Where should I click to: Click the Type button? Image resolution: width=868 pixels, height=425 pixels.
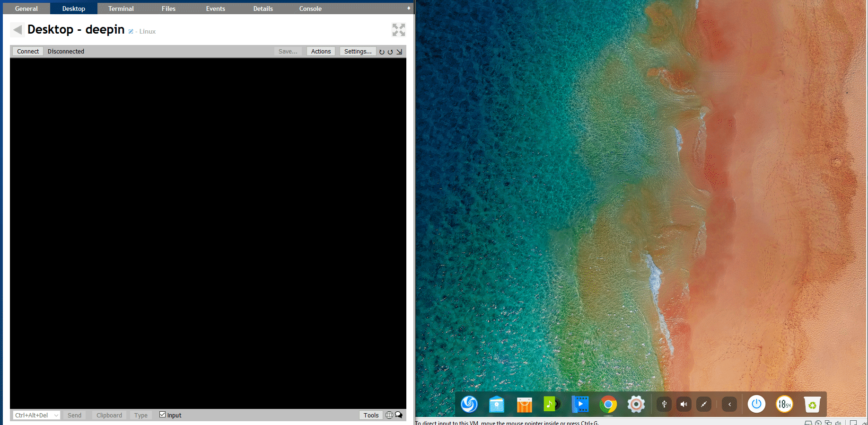pos(141,415)
